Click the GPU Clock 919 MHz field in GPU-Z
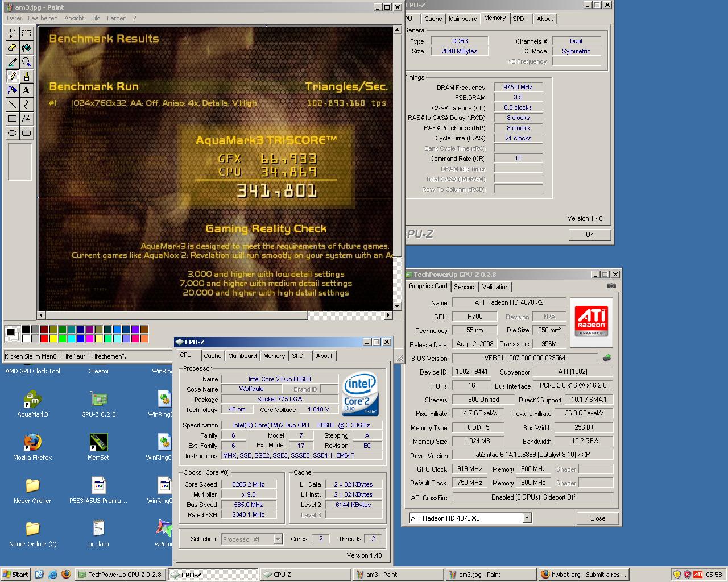728x582 pixels. [x=470, y=469]
